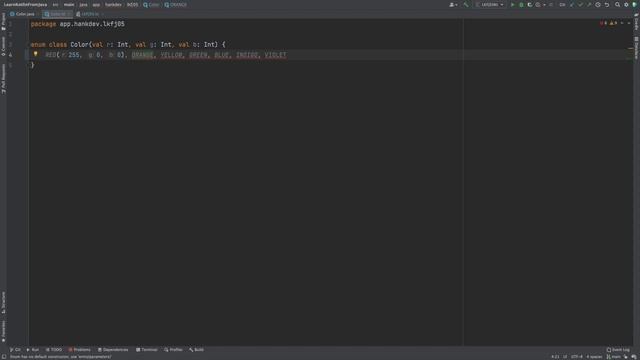Click ORANGE enum entry in code
Image resolution: width=640 pixels, height=360 pixels.
tap(142, 55)
